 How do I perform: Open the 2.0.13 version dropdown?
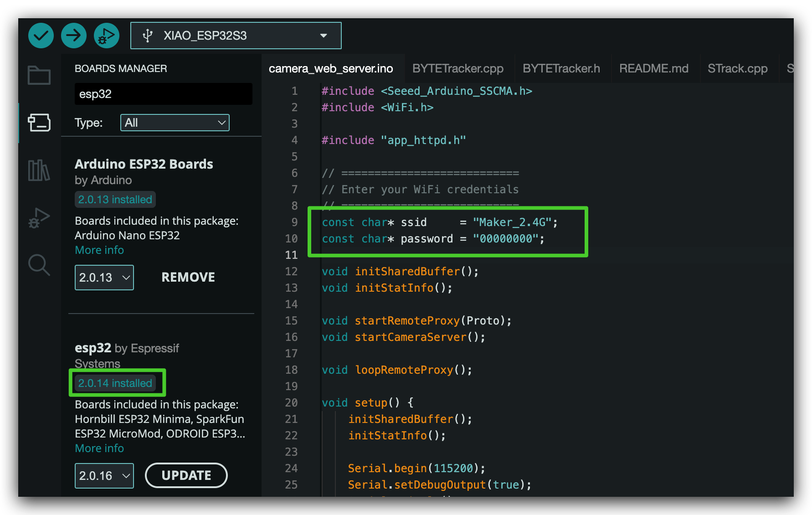point(104,278)
